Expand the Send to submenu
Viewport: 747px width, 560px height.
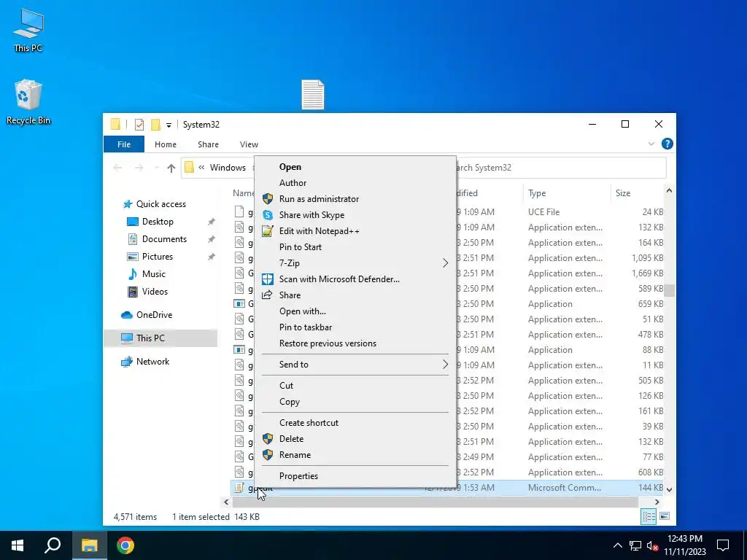[355, 365]
